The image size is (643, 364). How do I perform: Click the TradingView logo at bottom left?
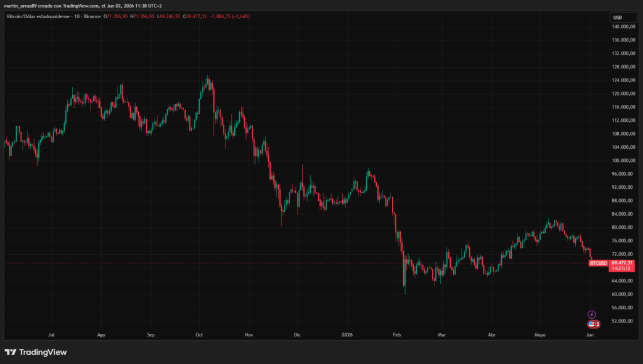tap(36, 352)
